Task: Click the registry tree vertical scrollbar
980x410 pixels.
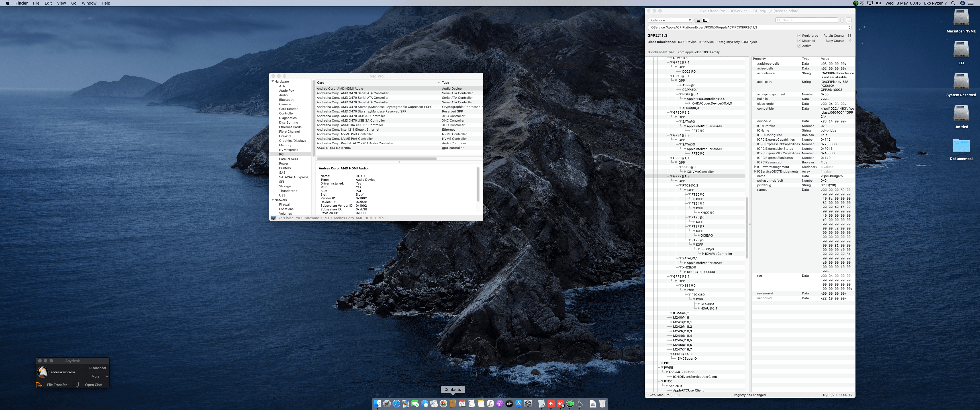Action: click(x=747, y=228)
